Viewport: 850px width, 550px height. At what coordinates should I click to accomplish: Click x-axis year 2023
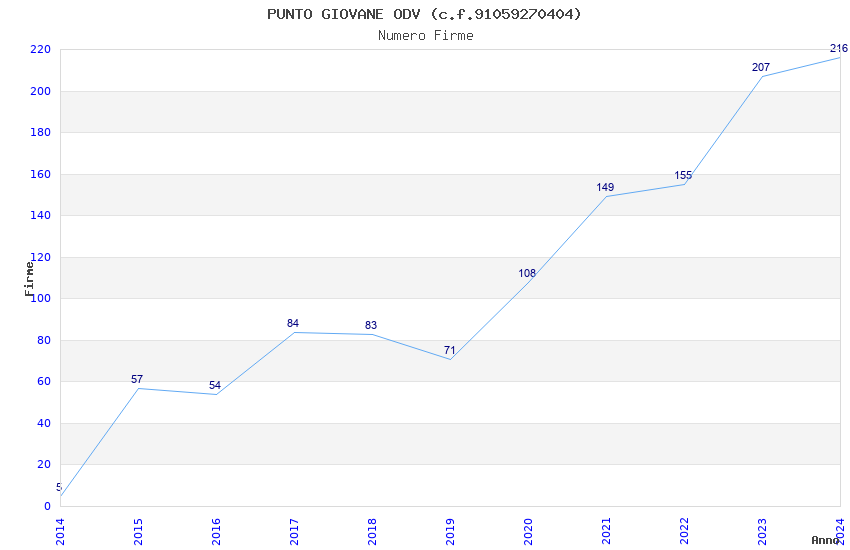coord(762,532)
